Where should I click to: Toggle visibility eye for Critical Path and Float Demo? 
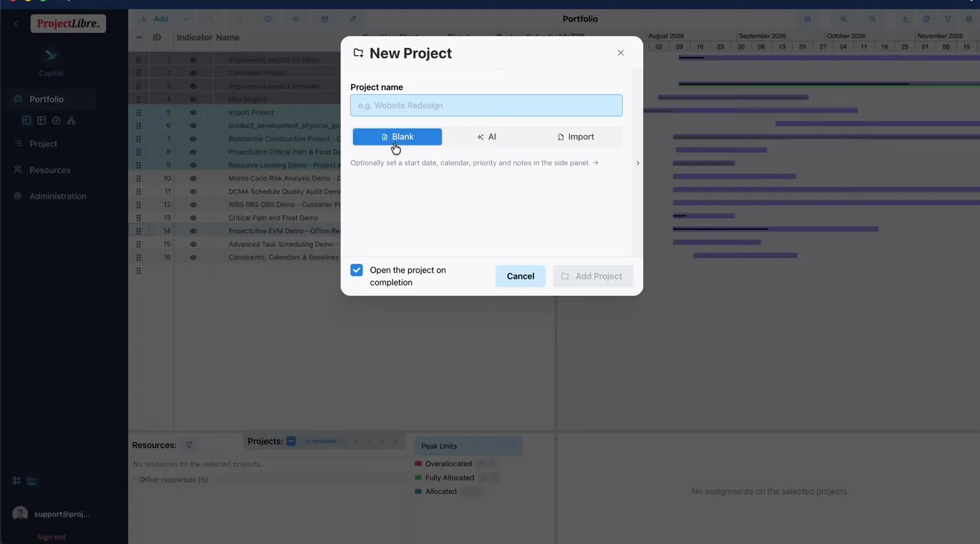coord(193,218)
